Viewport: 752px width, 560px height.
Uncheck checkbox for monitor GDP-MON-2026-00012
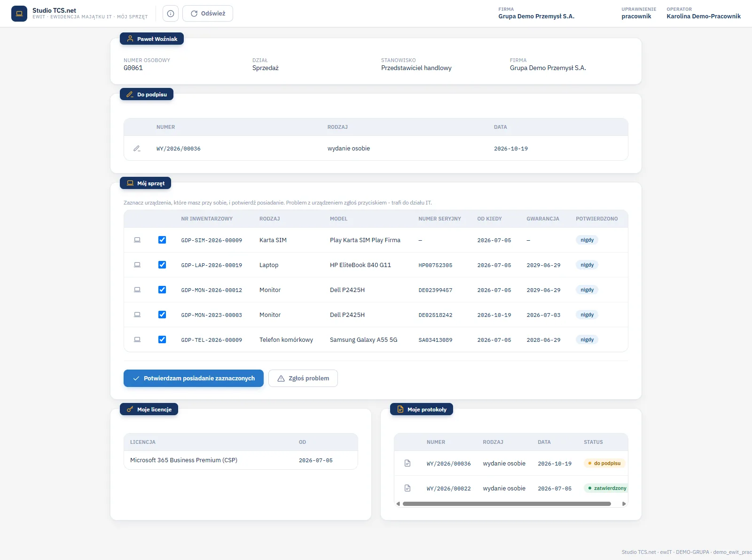coord(162,290)
